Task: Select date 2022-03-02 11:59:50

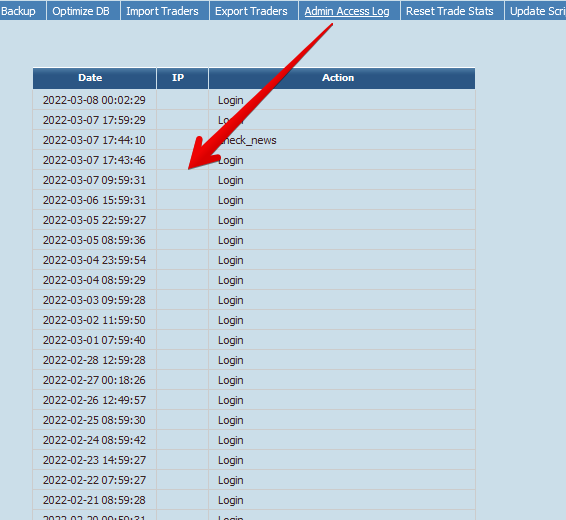Action: point(94,320)
